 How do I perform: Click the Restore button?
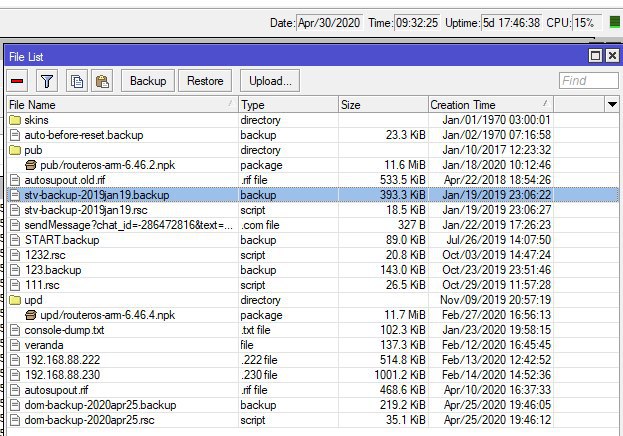(x=205, y=81)
